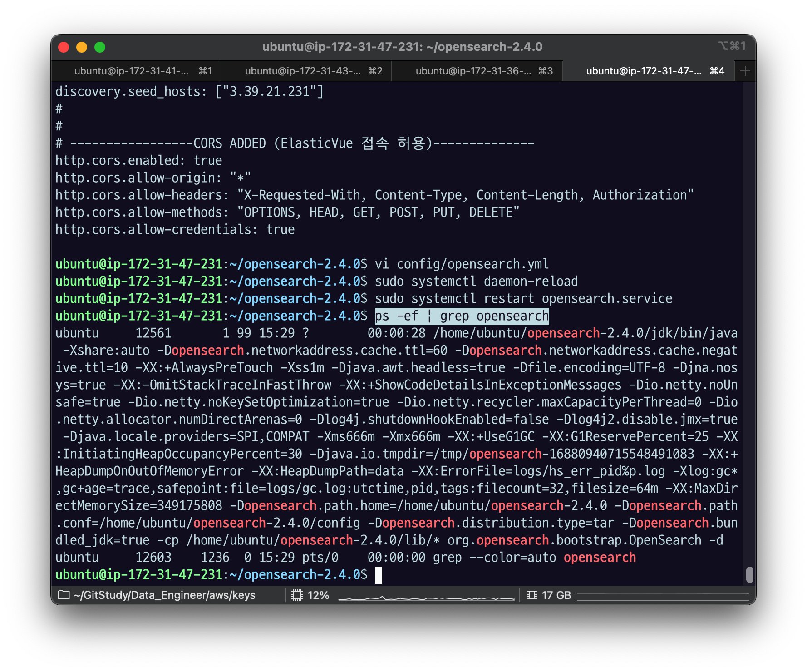807x672 pixels.
Task: Click the -XX:+ShowCodeDetailsInExceptionMessages flag
Action: 480,385
